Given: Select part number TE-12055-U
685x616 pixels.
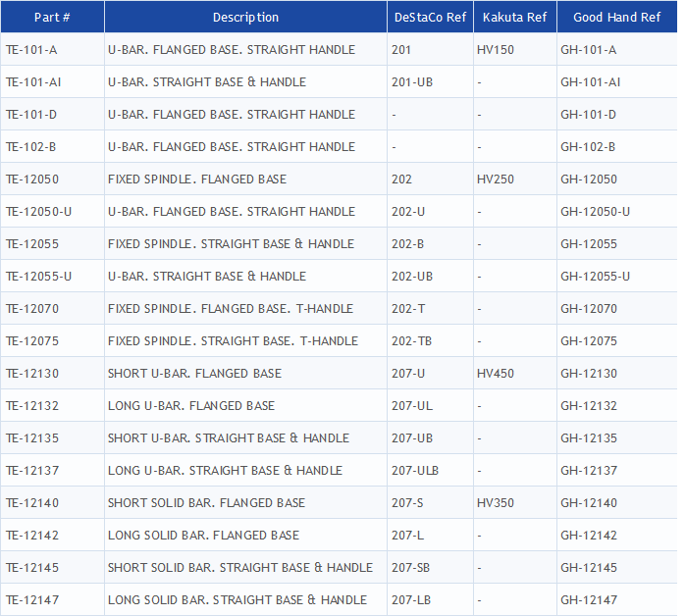Looking at the screenshot, I should pos(39,276).
